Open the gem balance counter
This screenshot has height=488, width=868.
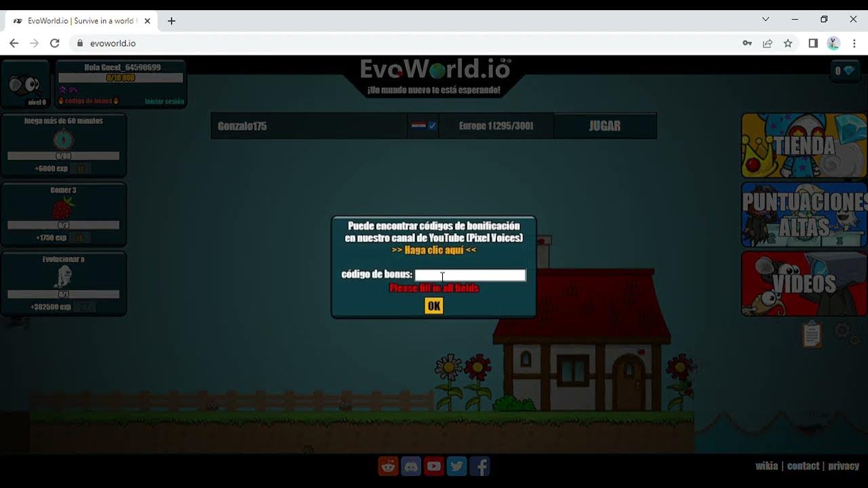(x=844, y=70)
